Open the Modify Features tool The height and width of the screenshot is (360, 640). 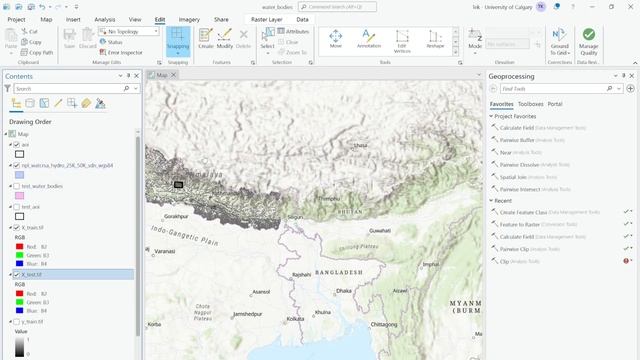[x=224, y=38]
